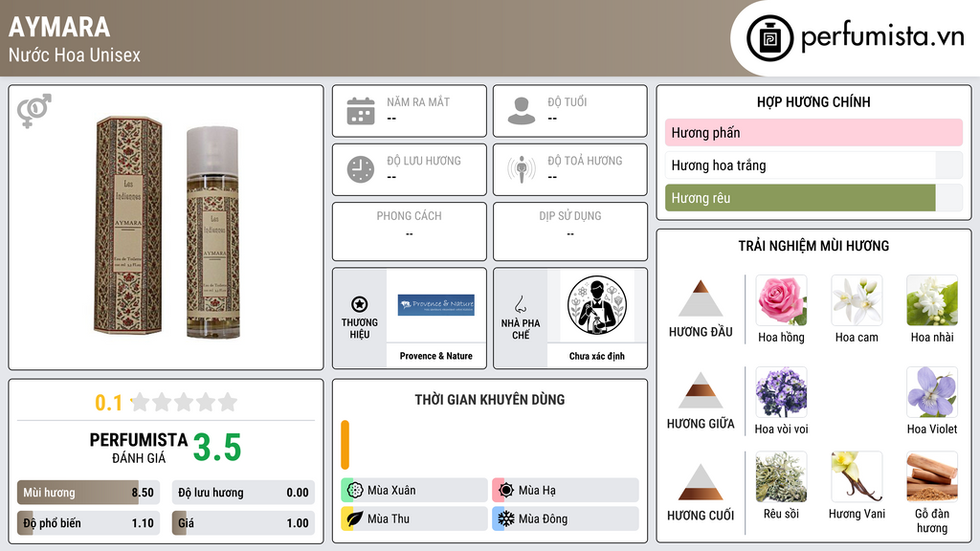Open the Hoa cam orange blossom image

857,300
